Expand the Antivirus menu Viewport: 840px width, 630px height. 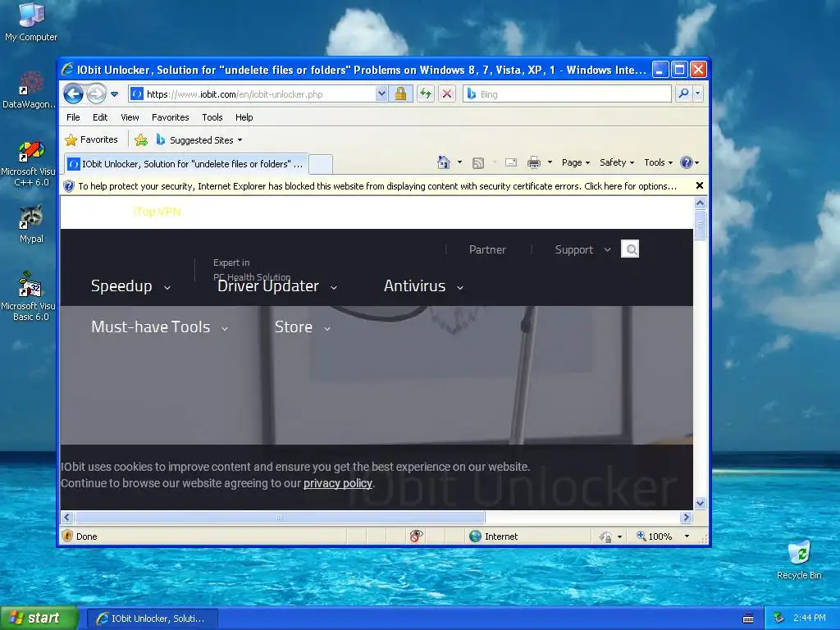(x=423, y=286)
